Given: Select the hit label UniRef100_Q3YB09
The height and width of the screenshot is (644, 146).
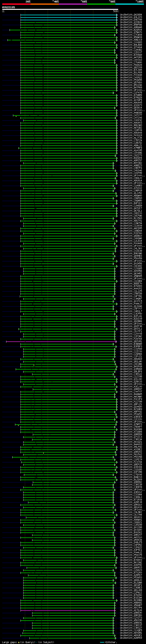Looking at the screenshot, I should [131, 22].
